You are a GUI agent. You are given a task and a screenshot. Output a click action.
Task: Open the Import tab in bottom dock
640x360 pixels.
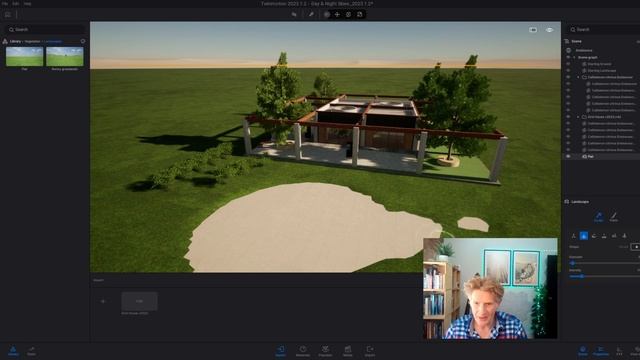tap(280, 351)
